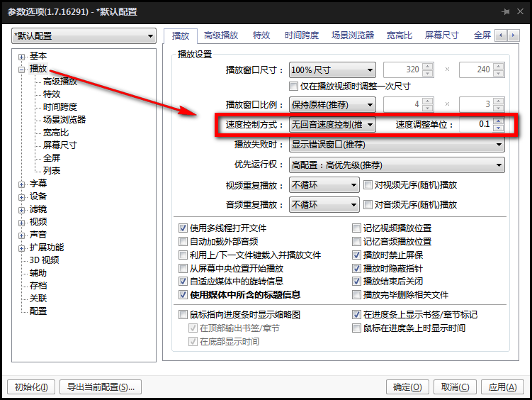Toggle 播放结束后关闭 checkbox

[x=356, y=281]
